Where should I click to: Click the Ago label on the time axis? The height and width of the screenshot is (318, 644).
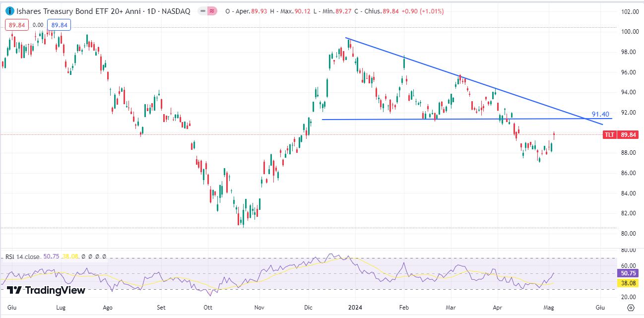[108, 308]
